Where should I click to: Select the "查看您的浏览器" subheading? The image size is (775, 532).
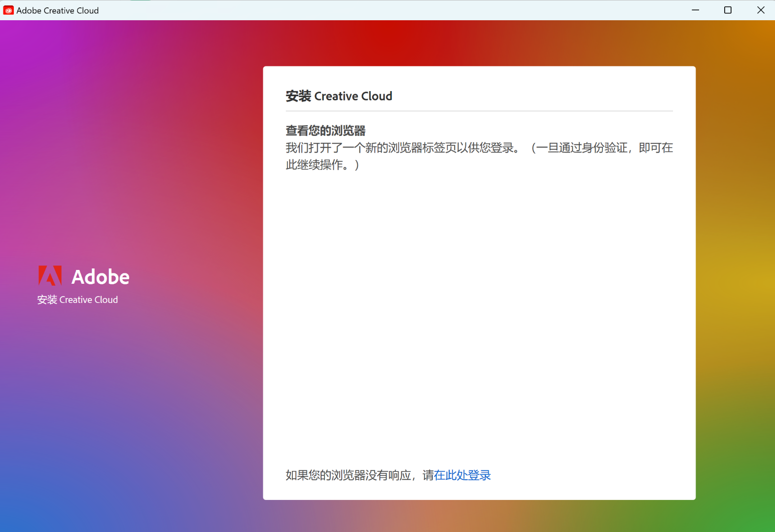click(325, 131)
